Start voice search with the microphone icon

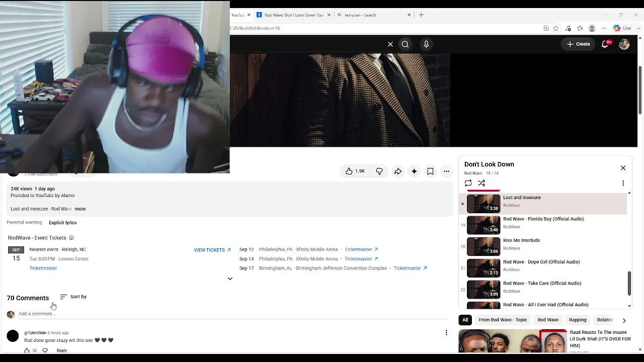[426, 44]
